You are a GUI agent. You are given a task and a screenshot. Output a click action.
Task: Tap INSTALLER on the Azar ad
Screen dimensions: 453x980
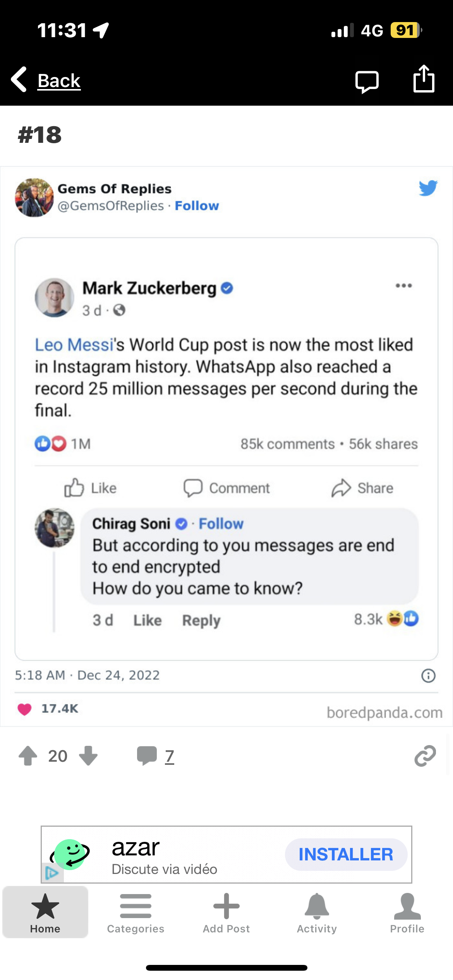click(x=346, y=855)
